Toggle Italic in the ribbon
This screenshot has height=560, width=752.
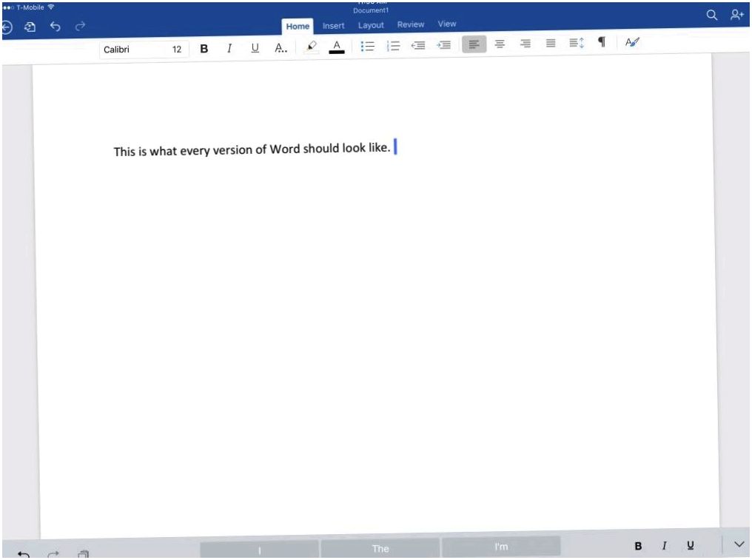(x=229, y=48)
